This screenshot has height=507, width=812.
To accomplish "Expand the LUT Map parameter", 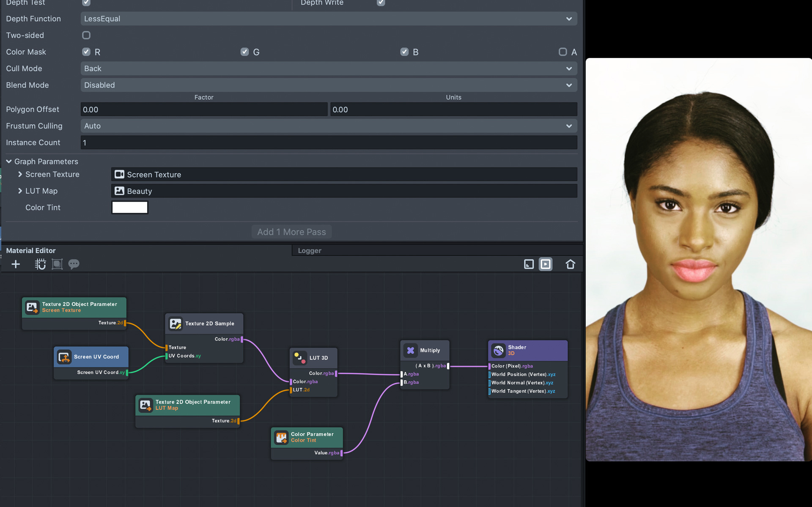I will pyautogui.click(x=20, y=191).
